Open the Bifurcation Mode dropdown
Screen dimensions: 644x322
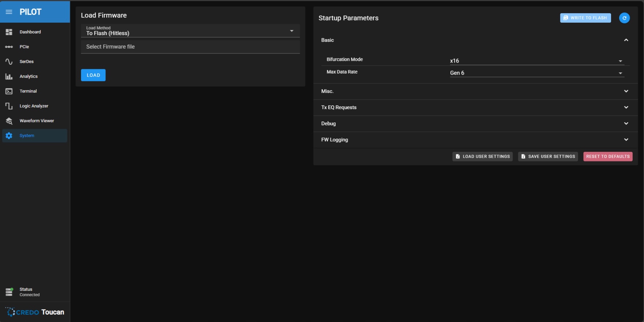pyautogui.click(x=537, y=61)
